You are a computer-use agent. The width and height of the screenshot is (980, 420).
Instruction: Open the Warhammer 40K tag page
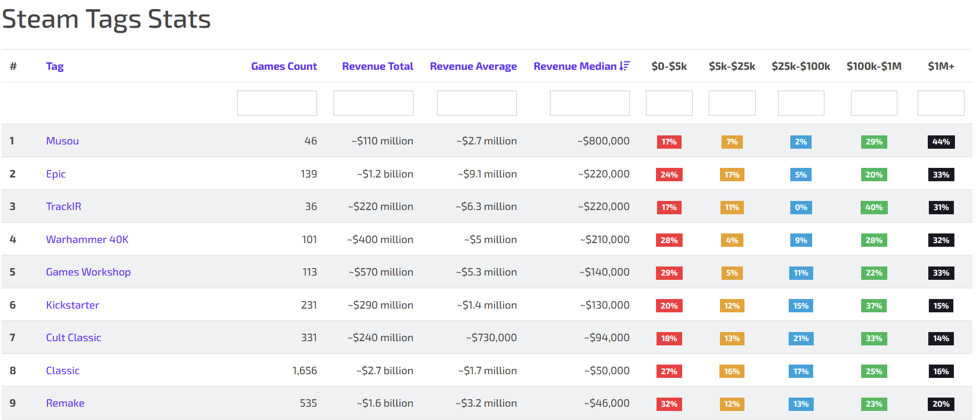(87, 239)
